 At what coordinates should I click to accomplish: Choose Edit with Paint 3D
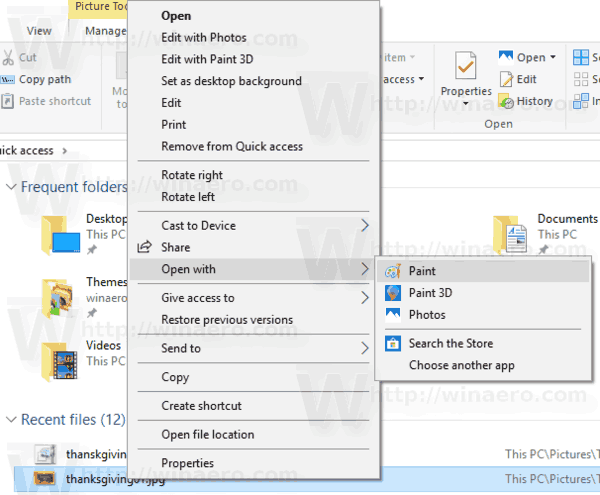point(253,59)
